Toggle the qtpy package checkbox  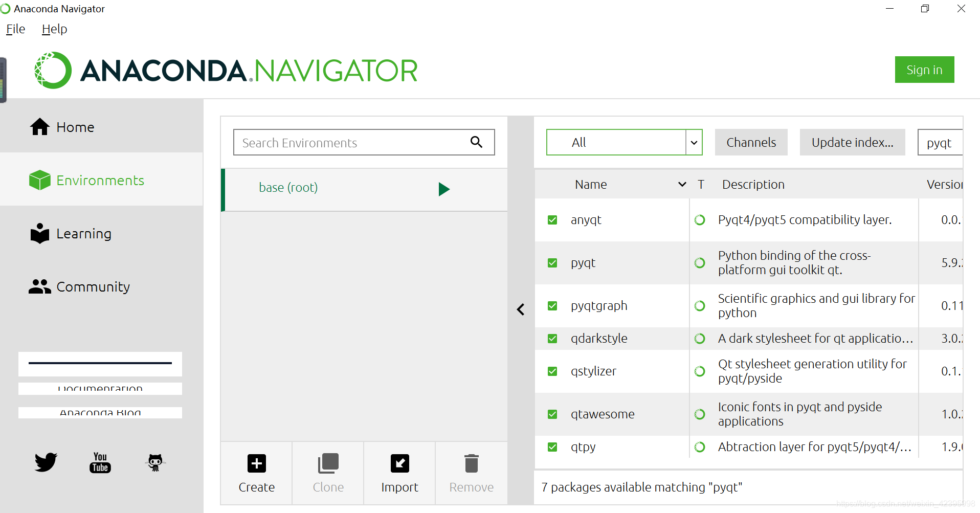coord(552,447)
